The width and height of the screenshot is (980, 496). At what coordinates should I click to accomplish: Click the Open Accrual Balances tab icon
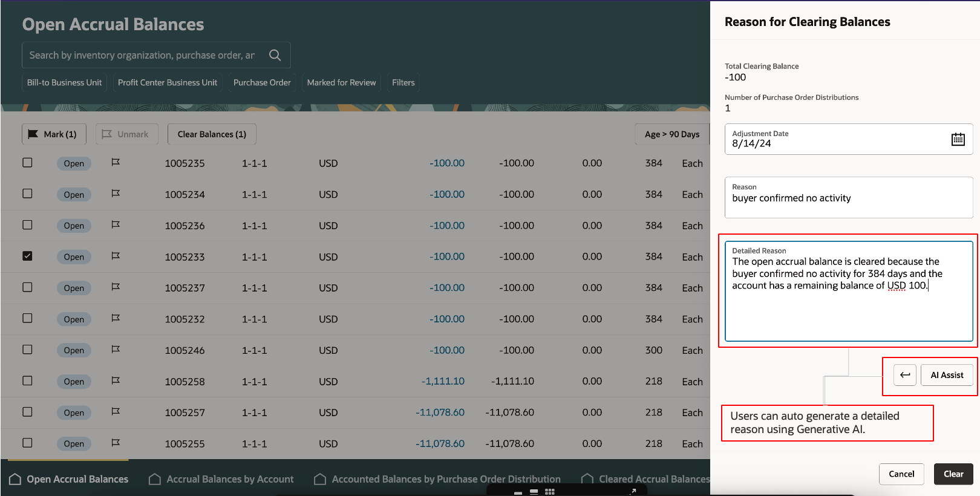point(15,479)
